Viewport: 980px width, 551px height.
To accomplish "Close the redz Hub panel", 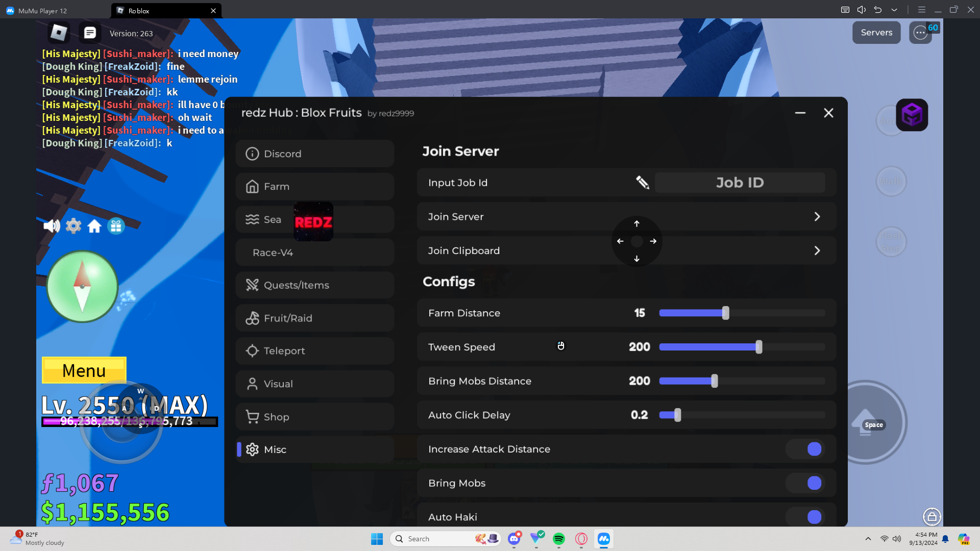I will point(828,113).
